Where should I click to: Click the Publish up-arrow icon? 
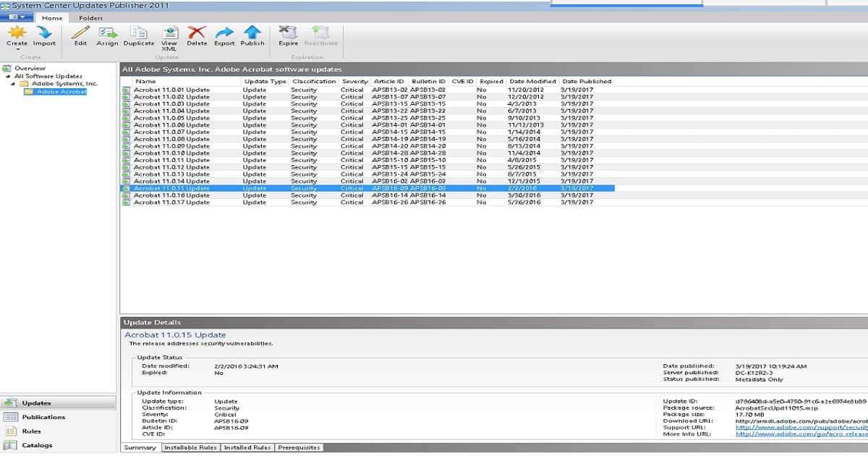click(x=252, y=32)
